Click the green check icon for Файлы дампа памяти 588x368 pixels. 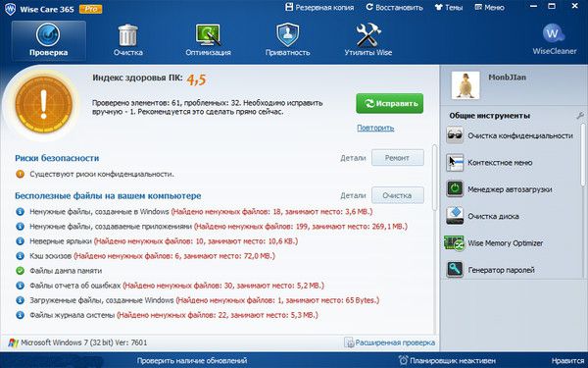tap(20, 271)
